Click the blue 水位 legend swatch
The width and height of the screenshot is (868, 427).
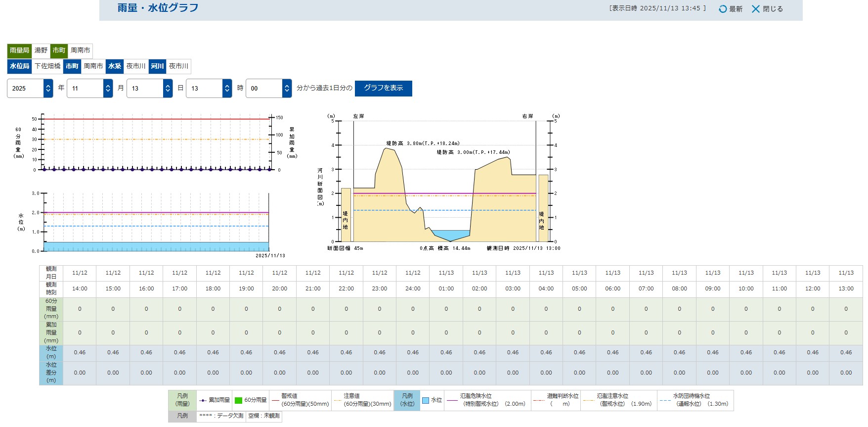425,400
